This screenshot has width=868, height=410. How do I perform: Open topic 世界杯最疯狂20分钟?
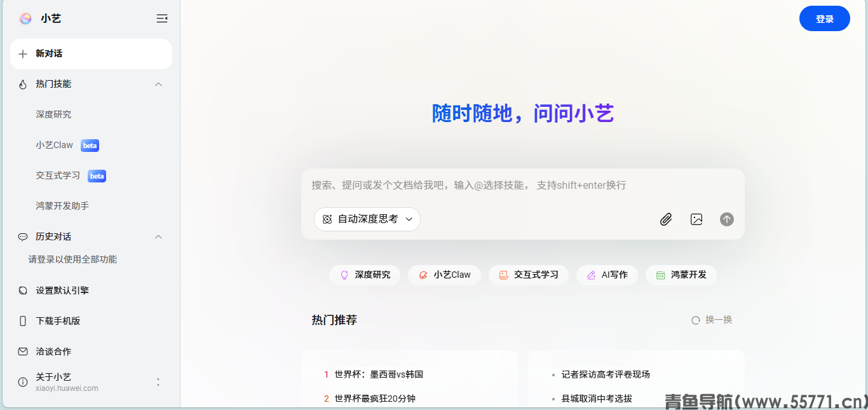point(375,399)
